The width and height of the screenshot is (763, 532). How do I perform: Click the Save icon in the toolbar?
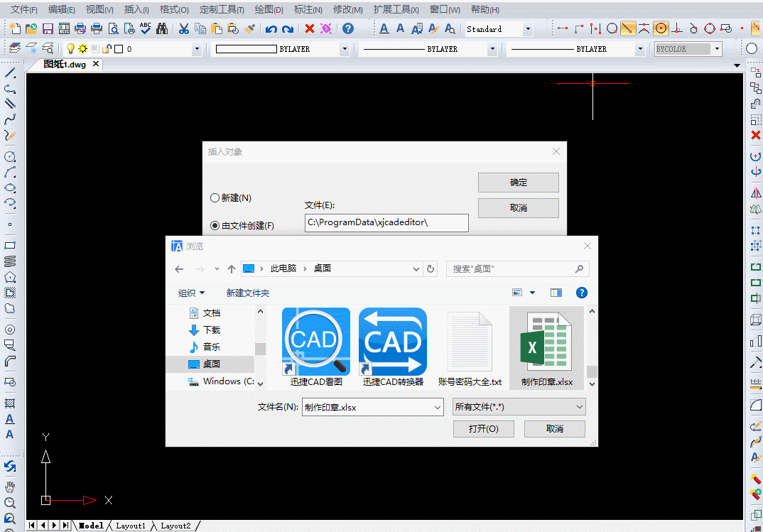48,29
